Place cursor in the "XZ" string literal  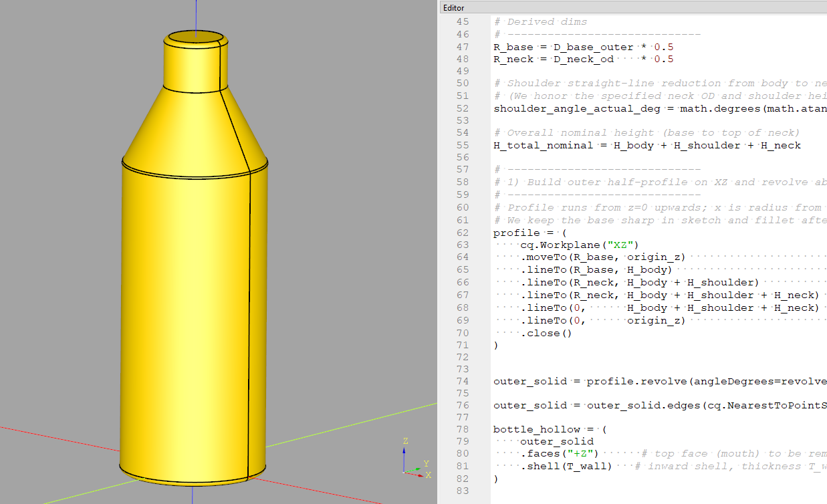click(x=614, y=245)
